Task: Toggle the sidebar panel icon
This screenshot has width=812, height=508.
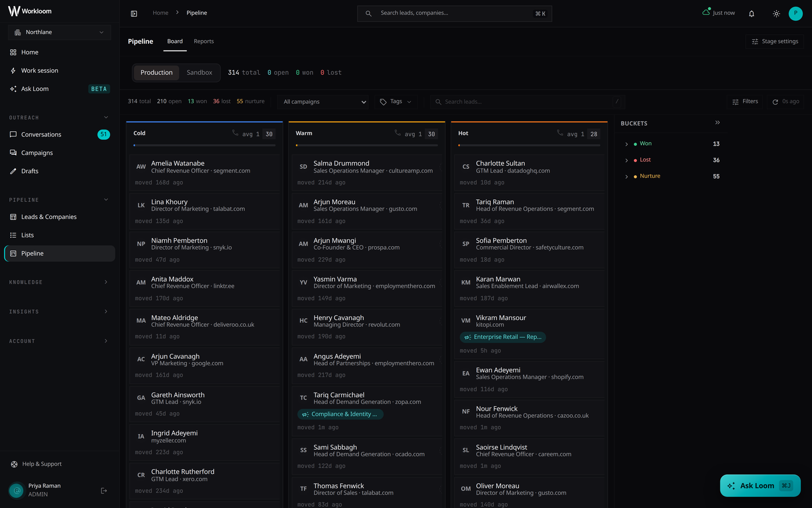Action: click(x=134, y=13)
